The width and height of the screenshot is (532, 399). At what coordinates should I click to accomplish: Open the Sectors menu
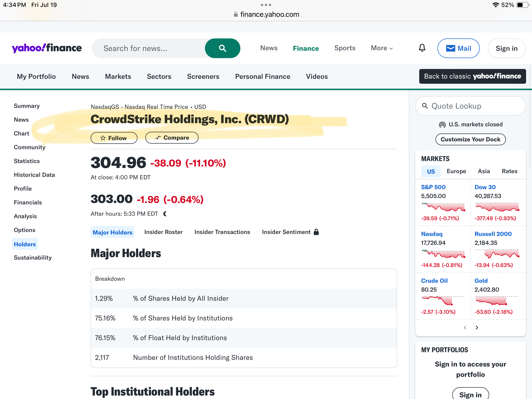(159, 77)
